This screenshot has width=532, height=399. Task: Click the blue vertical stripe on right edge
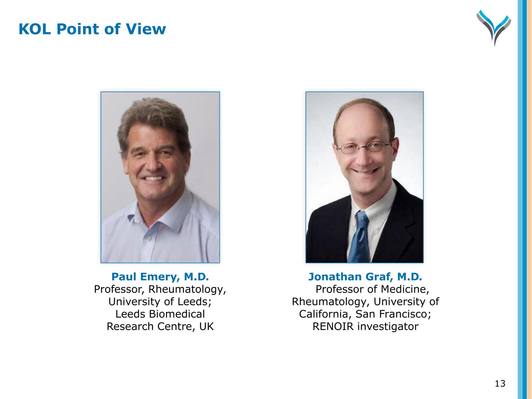pos(522,199)
